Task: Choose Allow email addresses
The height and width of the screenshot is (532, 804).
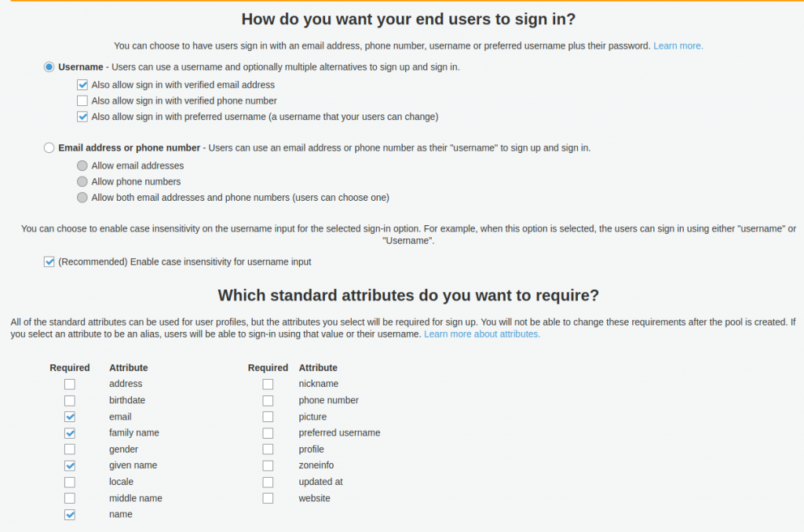Action: (x=82, y=165)
